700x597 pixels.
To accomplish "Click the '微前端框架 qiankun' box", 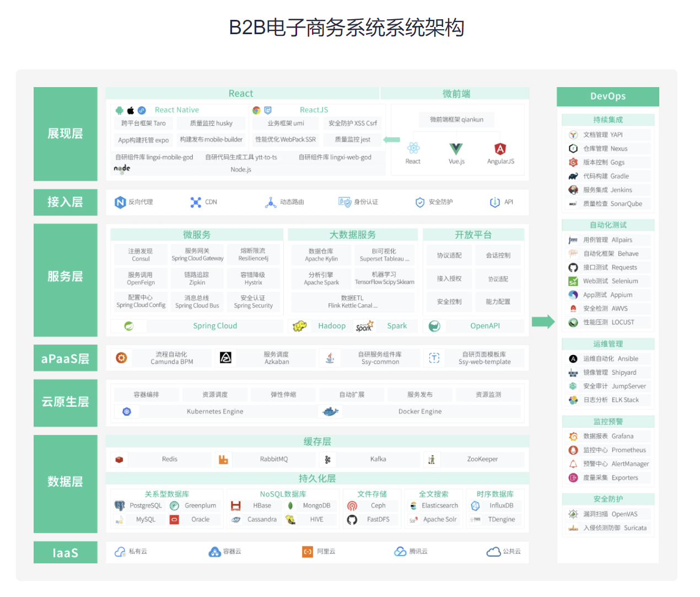I will click(456, 120).
